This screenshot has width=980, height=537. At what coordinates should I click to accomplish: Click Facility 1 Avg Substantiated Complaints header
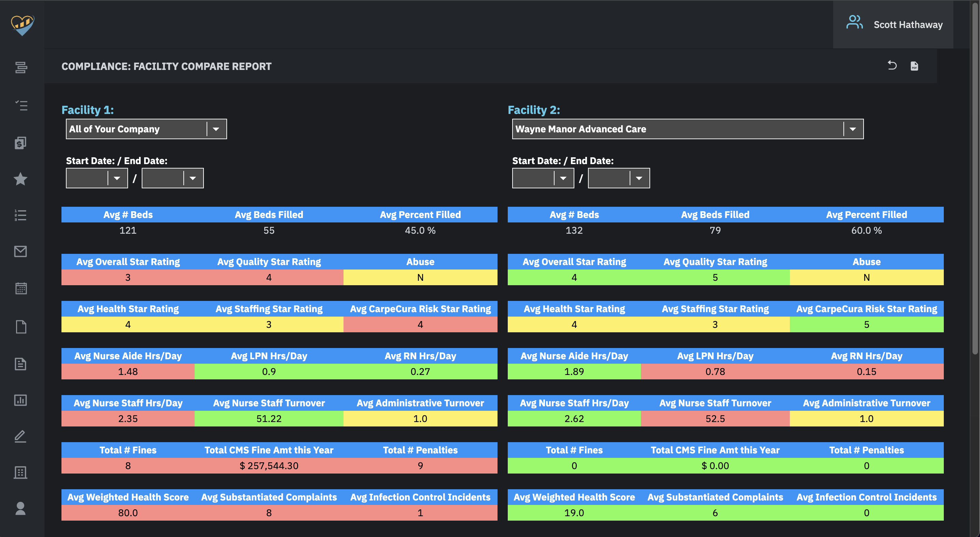(269, 497)
